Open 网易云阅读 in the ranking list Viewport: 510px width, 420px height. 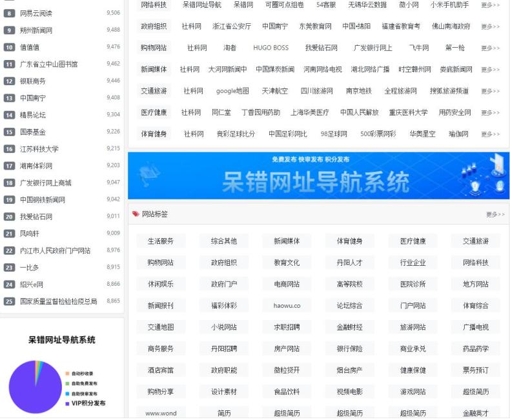36,14
